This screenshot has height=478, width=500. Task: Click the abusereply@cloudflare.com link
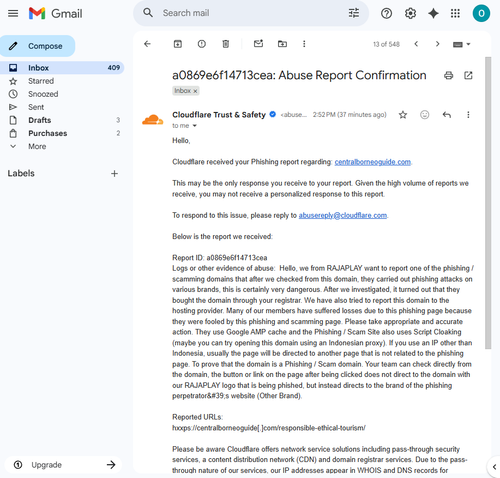point(343,215)
